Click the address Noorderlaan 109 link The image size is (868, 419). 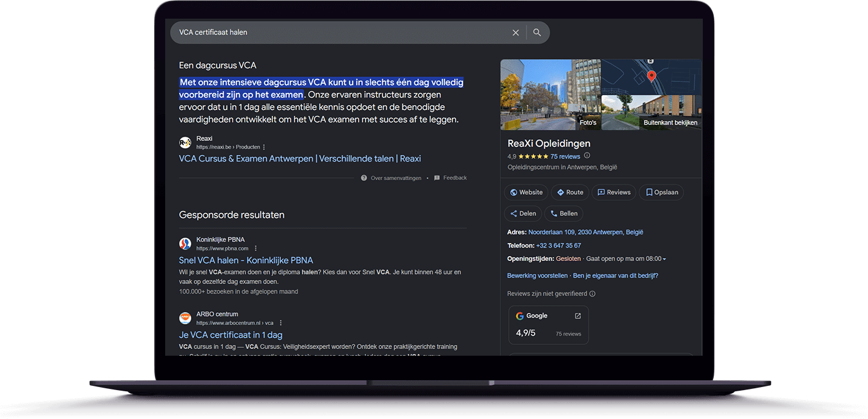tap(586, 232)
